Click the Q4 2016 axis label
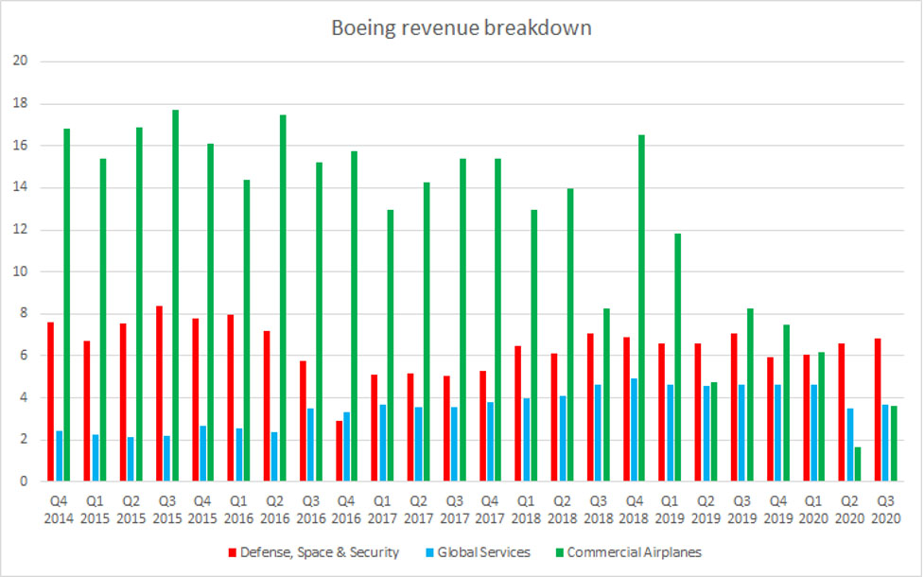The image size is (924, 577). (346, 510)
